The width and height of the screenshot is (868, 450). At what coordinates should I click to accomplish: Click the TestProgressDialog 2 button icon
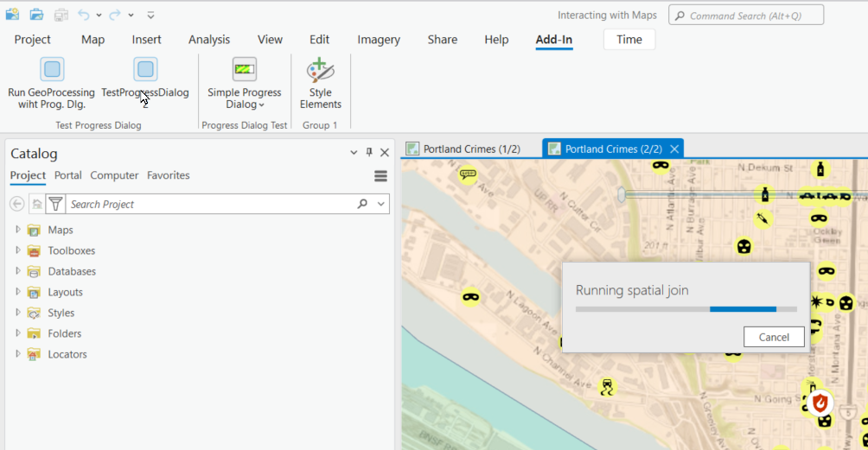click(145, 69)
